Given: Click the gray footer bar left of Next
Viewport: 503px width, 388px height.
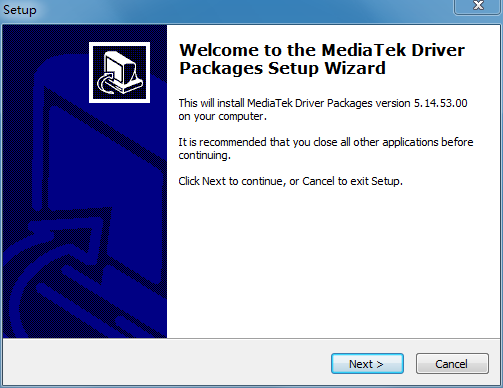Looking at the screenshot, I should coord(167,363).
